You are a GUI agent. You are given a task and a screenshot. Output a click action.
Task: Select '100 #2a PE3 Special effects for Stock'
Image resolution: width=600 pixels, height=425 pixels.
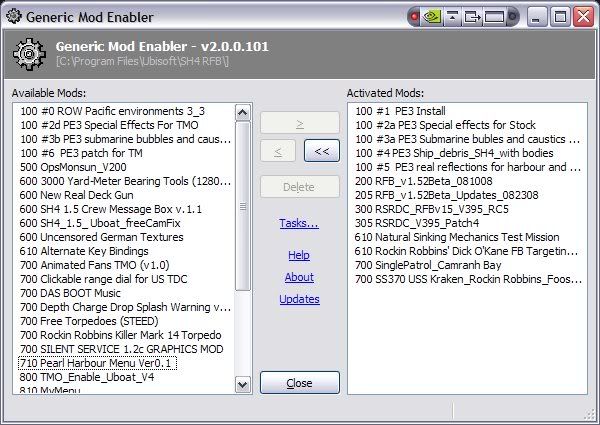[x=445, y=125]
